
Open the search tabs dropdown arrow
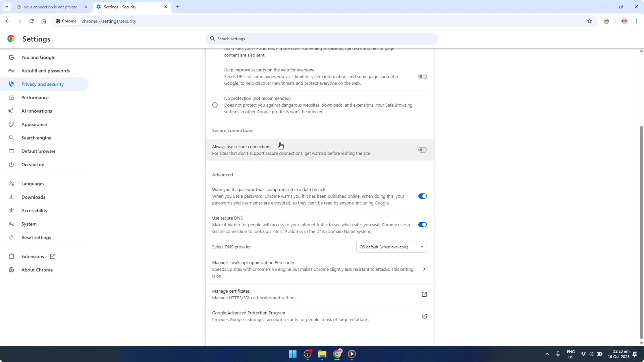coord(7,7)
